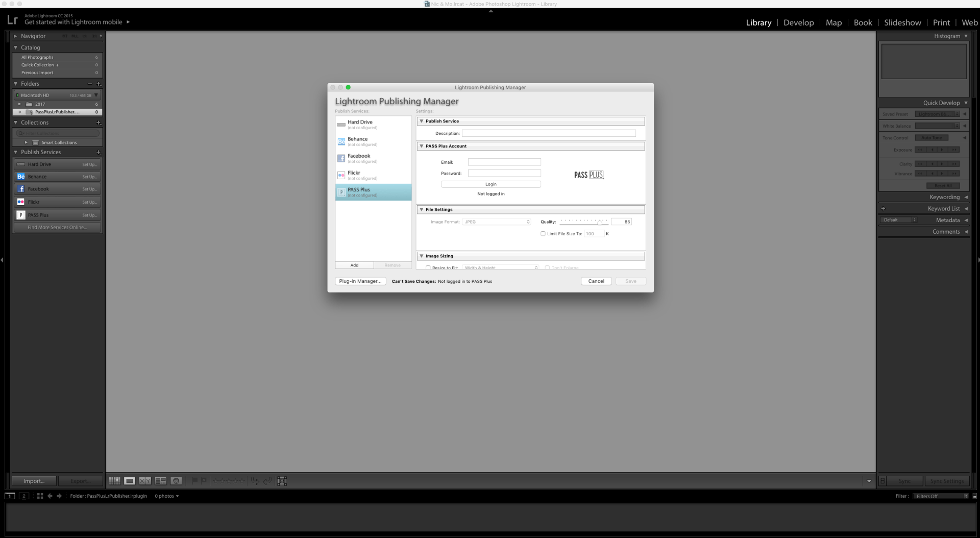The height and width of the screenshot is (538, 980).
Task: Click Hard Drive icon in dialog service list
Action: click(x=341, y=125)
